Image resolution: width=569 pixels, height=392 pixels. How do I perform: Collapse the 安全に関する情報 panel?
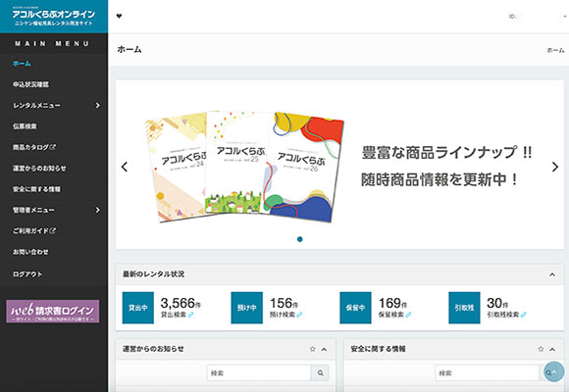tap(552, 349)
